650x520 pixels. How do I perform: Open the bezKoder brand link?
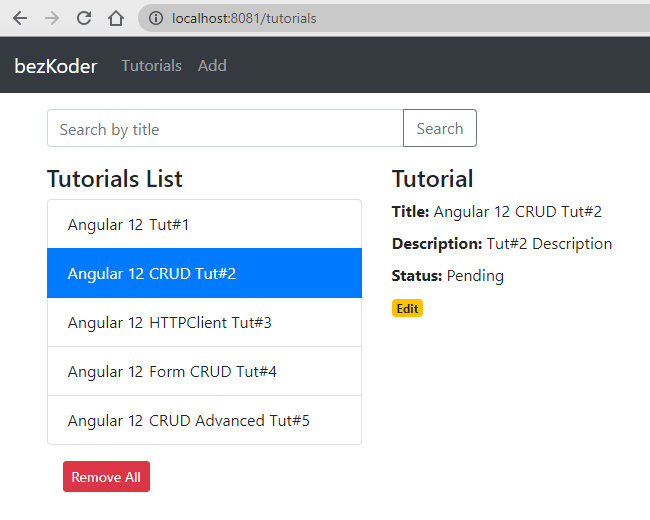pyautogui.click(x=56, y=66)
